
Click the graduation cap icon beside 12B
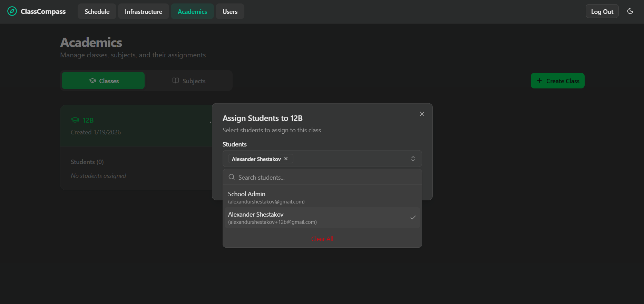75,120
